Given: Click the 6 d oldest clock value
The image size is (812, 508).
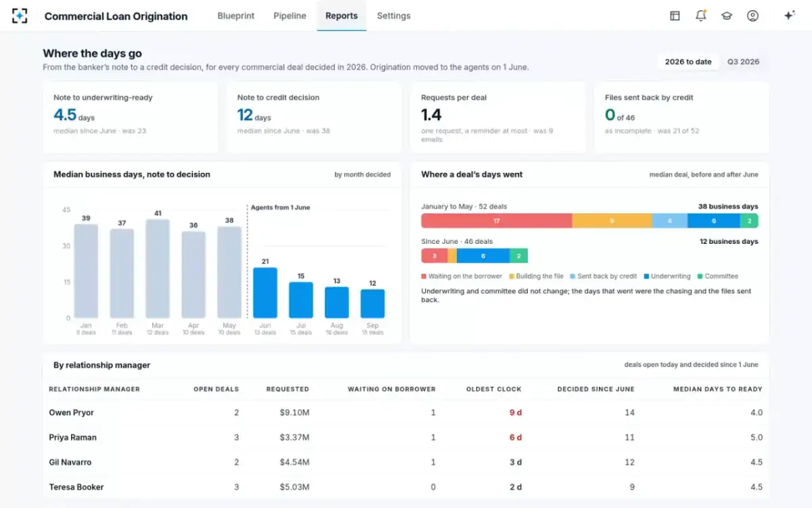Looking at the screenshot, I should (x=516, y=438).
